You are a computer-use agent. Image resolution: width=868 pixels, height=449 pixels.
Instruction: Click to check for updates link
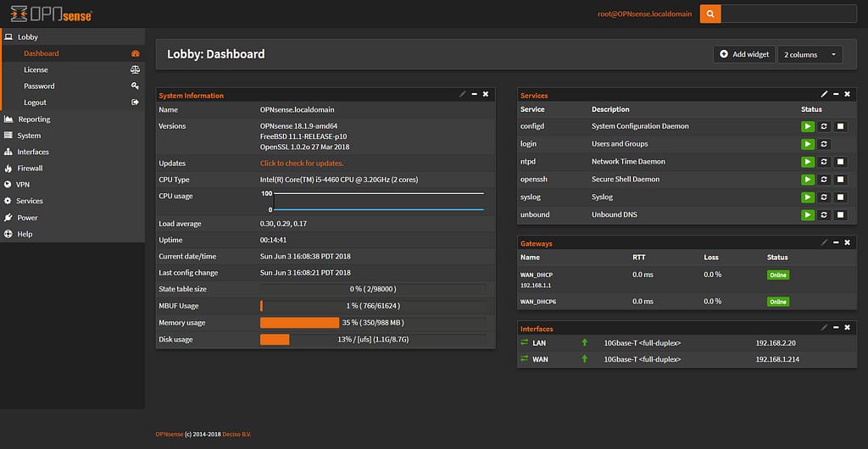tap(302, 163)
